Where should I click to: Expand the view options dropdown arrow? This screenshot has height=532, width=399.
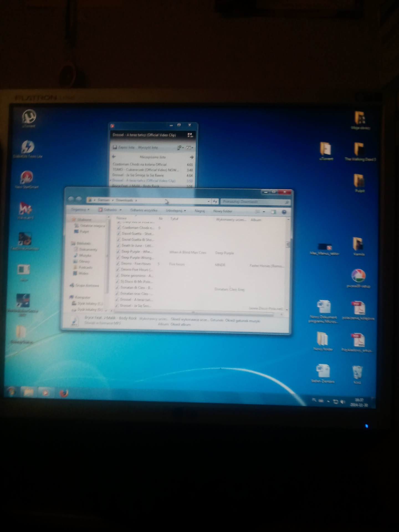(x=264, y=212)
